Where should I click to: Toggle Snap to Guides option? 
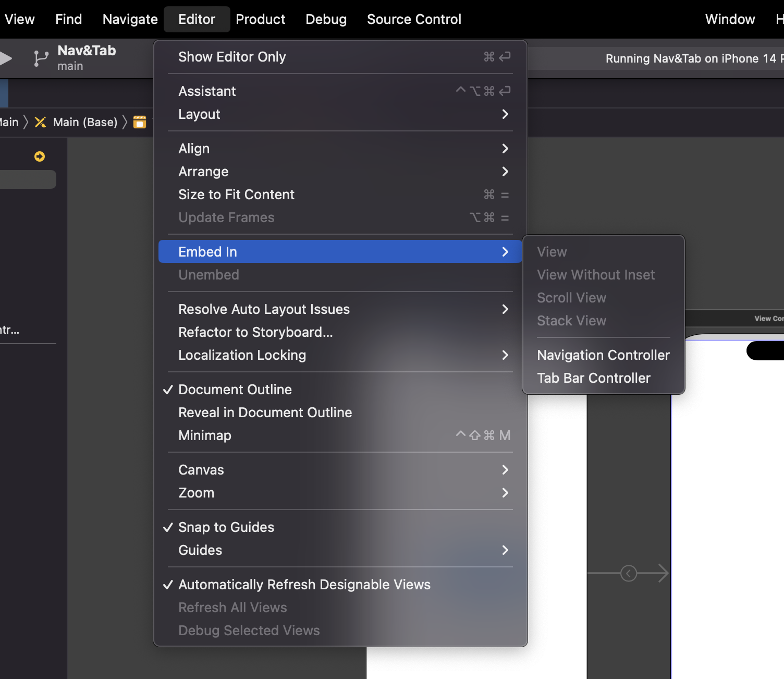(340, 527)
